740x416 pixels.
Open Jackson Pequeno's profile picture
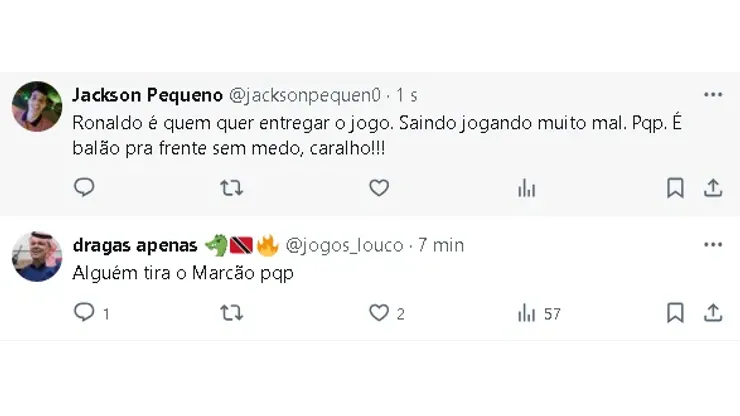[x=37, y=106]
